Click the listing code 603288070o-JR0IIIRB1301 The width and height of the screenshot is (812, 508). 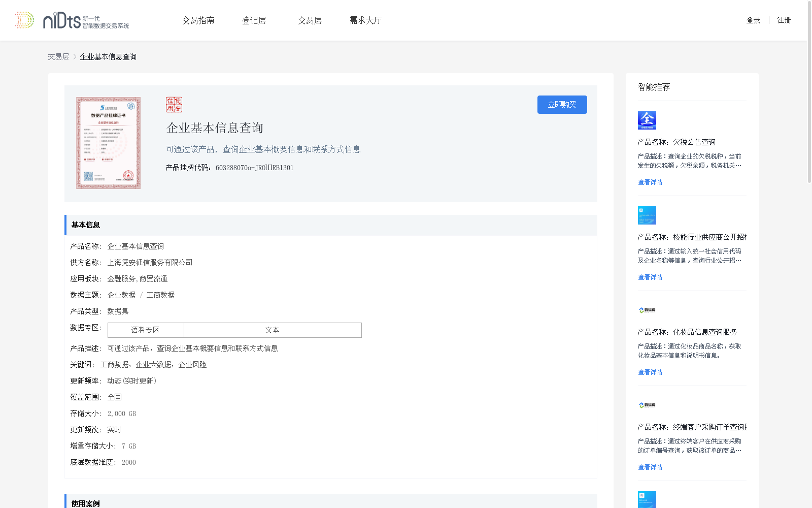(255, 168)
